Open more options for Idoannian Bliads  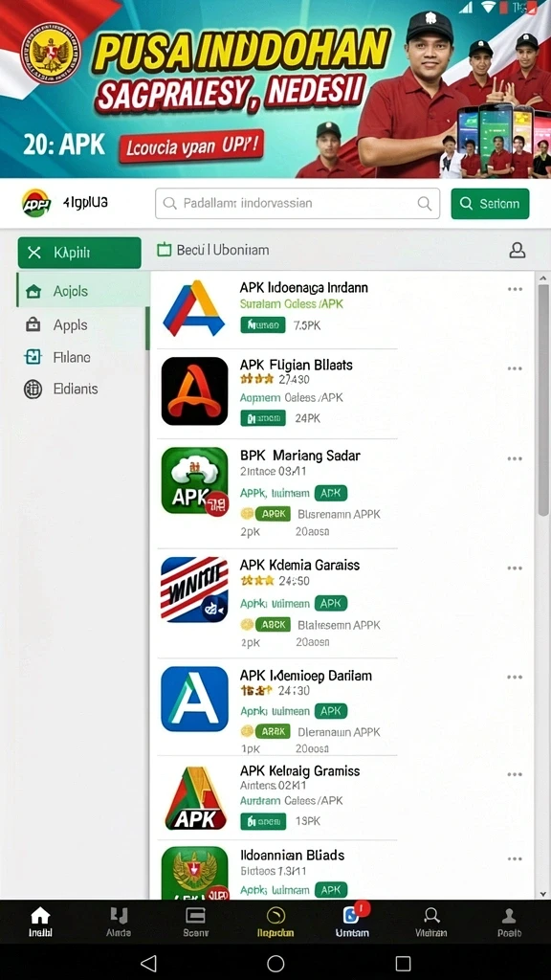515,859
